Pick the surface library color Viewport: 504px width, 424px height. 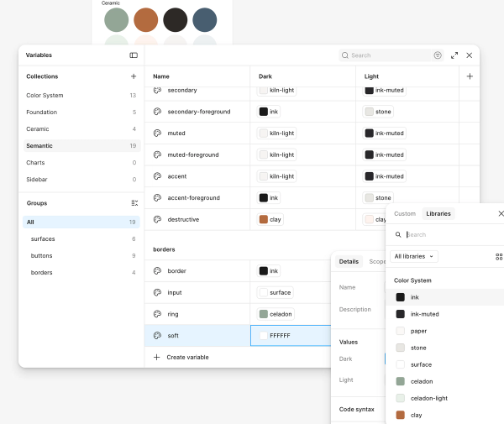click(445, 364)
